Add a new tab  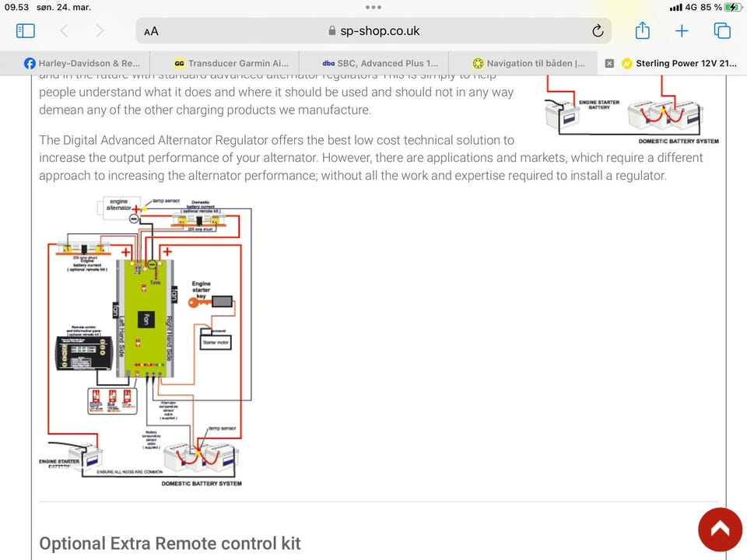click(x=682, y=31)
